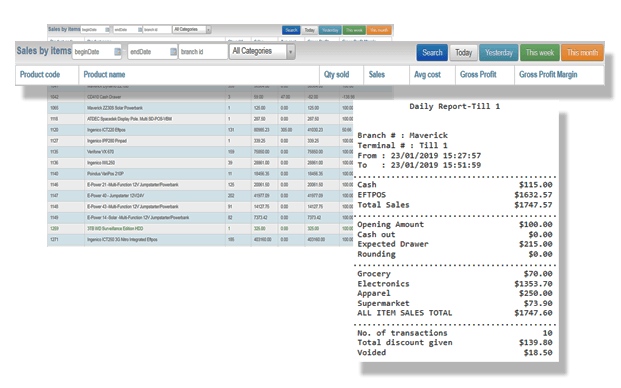This screenshot has width=621, height=388.
Task: Click small Yesterday button in background header
Action: tap(330, 30)
